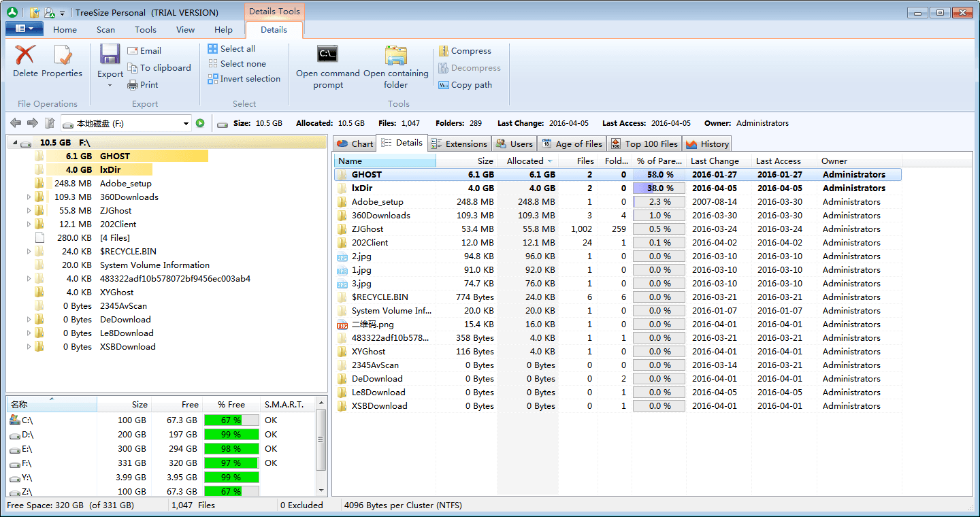Select the [4 Files] tree entry
This screenshot has width=980, height=517.
point(114,238)
